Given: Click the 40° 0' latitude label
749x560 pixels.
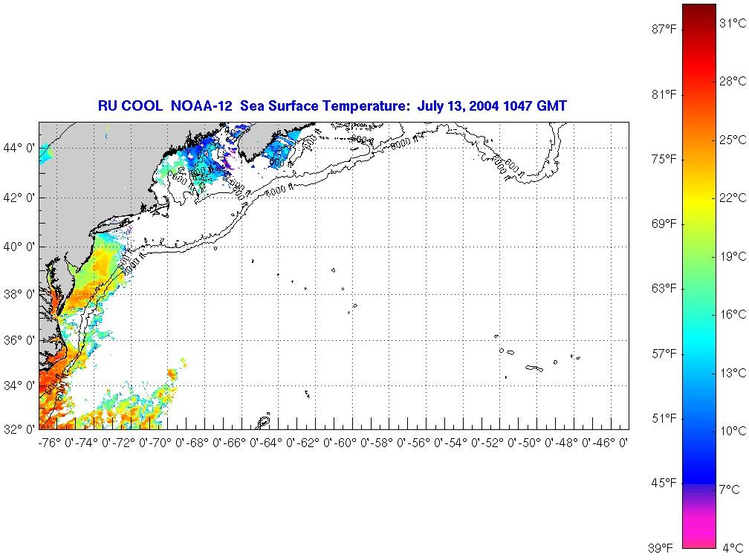Looking at the screenshot, I should pyautogui.click(x=19, y=247).
